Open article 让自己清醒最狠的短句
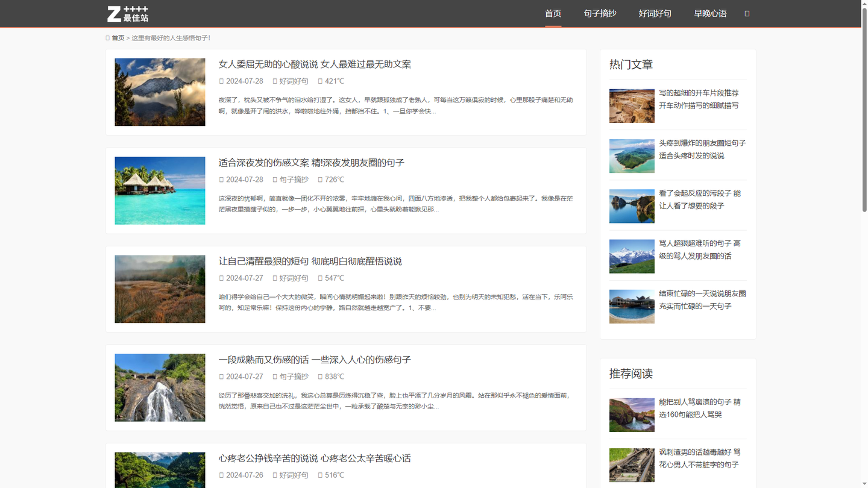 [310, 261]
